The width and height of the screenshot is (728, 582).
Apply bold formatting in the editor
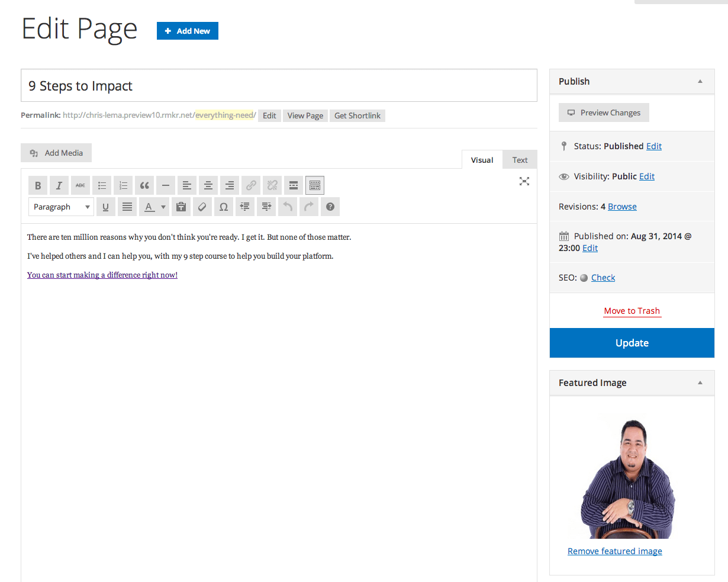[x=37, y=185]
